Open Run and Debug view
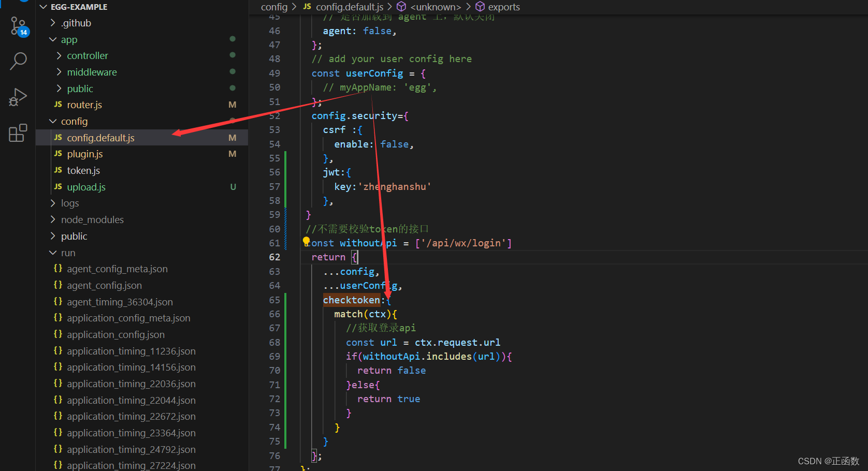The width and height of the screenshot is (868, 471). (18, 97)
